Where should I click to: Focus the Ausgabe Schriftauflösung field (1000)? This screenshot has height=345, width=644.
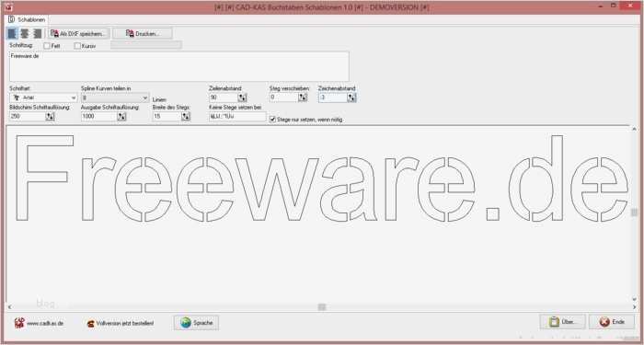[99, 116]
